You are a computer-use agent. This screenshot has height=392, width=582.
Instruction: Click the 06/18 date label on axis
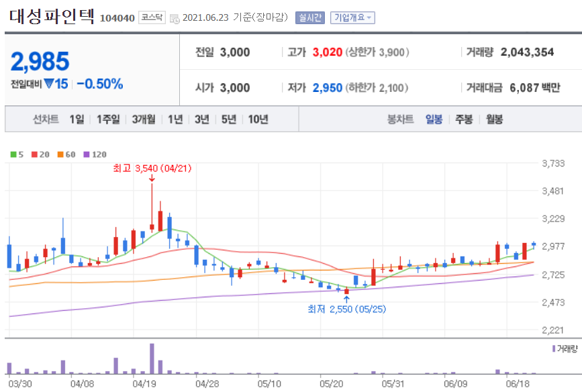[x=518, y=383]
